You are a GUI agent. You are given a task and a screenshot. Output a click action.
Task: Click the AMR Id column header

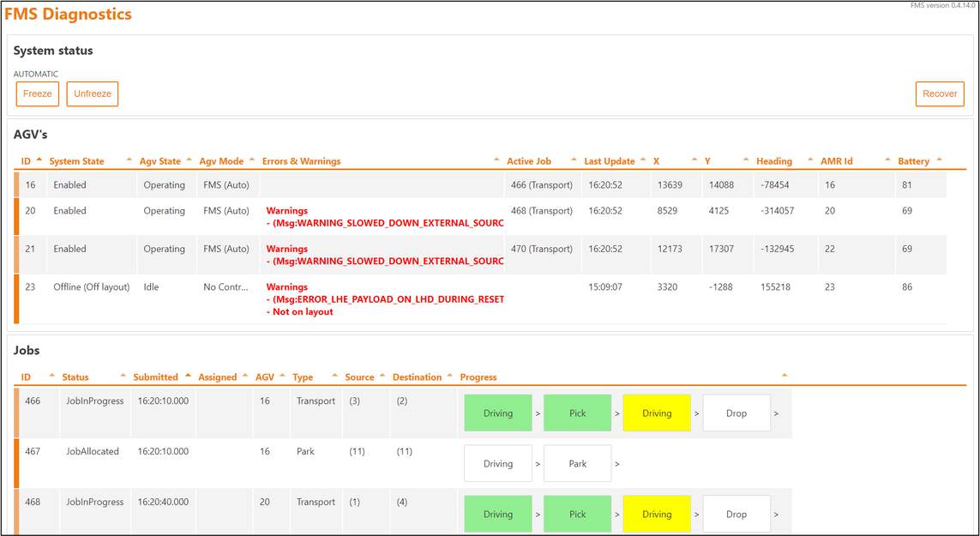click(x=836, y=161)
